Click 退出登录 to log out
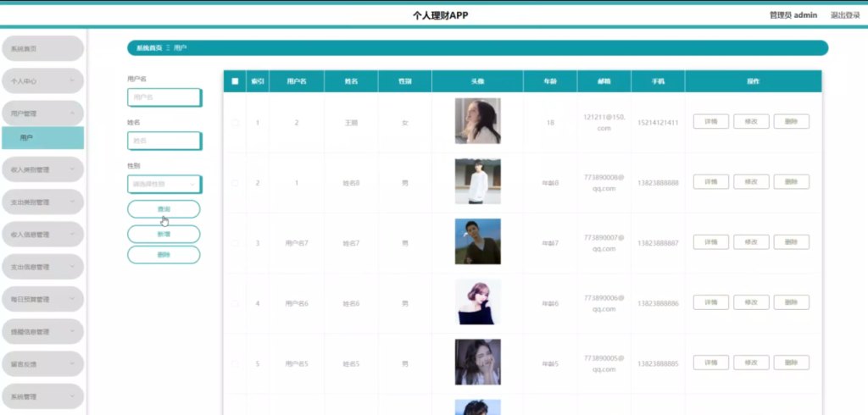868x415 pixels. coord(845,15)
